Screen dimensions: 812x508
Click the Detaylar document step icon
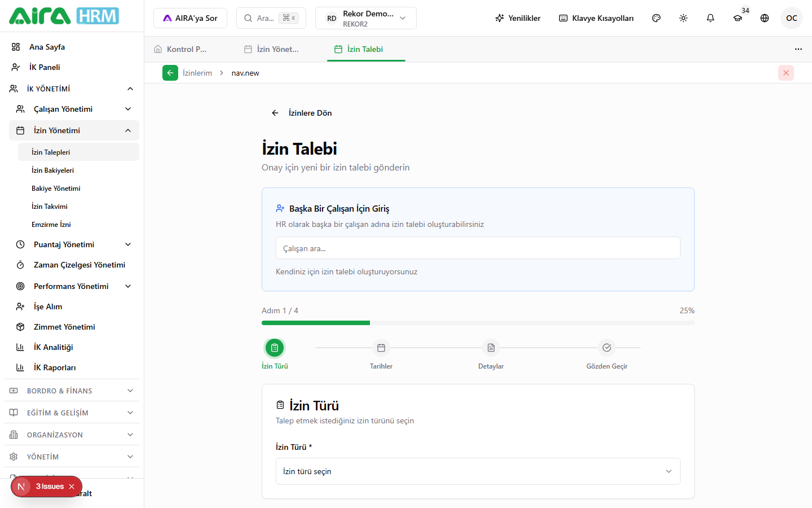(x=491, y=348)
